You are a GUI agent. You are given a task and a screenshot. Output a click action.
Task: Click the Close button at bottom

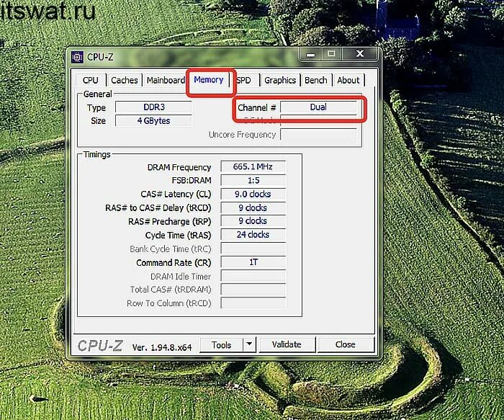point(346,345)
